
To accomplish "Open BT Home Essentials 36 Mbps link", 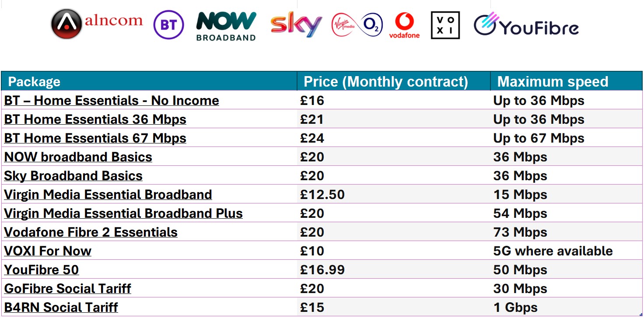I will pos(95,119).
